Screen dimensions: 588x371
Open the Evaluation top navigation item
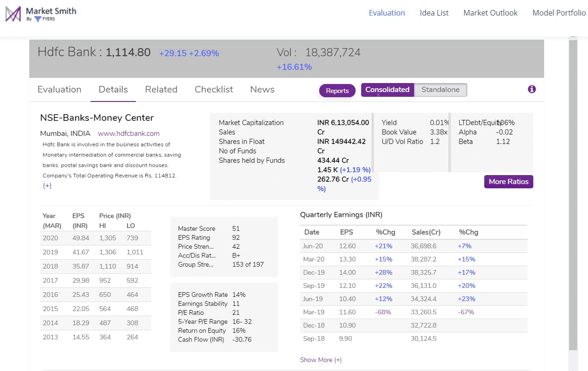[x=387, y=13]
